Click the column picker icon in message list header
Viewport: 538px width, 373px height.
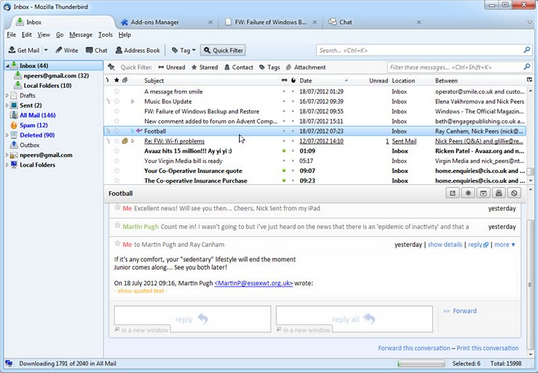coord(529,80)
